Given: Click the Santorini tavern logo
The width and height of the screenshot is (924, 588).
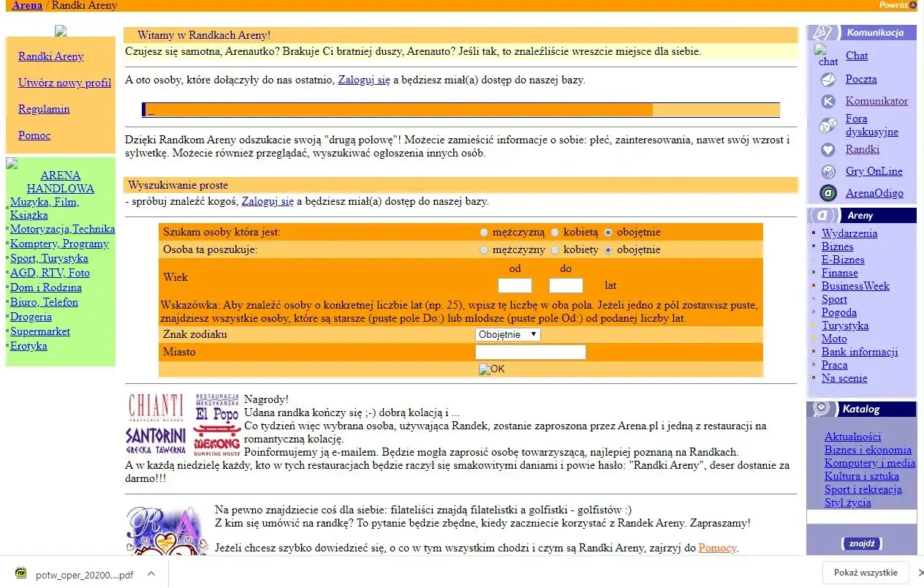Looking at the screenshot, I should tap(156, 441).
